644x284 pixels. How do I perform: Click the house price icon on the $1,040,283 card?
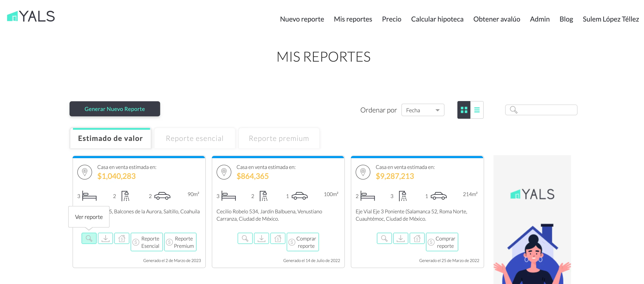pyautogui.click(x=122, y=238)
